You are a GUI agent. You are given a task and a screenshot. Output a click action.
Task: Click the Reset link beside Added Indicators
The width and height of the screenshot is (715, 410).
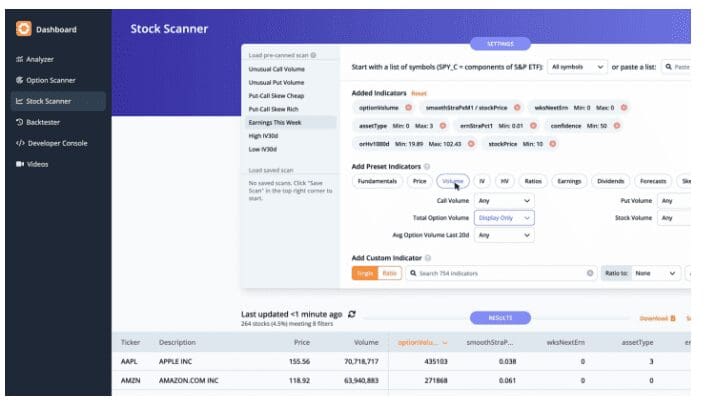[x=418, y=92]
